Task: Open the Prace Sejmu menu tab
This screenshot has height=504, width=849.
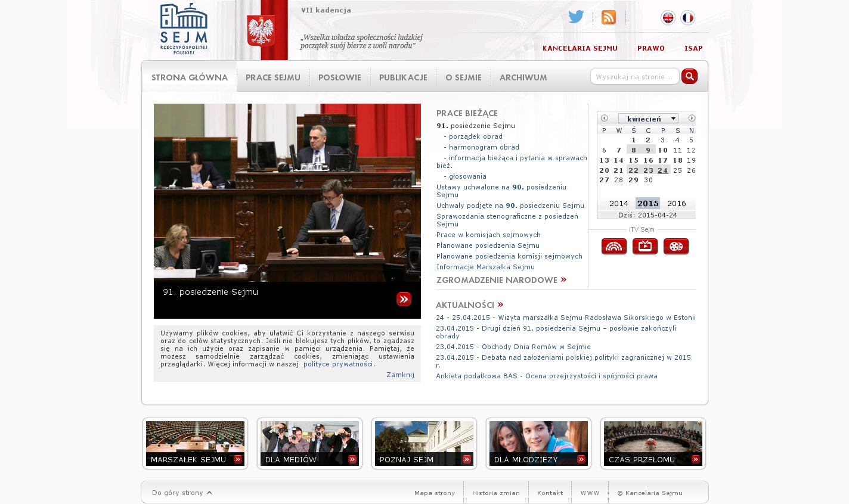Action: [x=272, y=77]
